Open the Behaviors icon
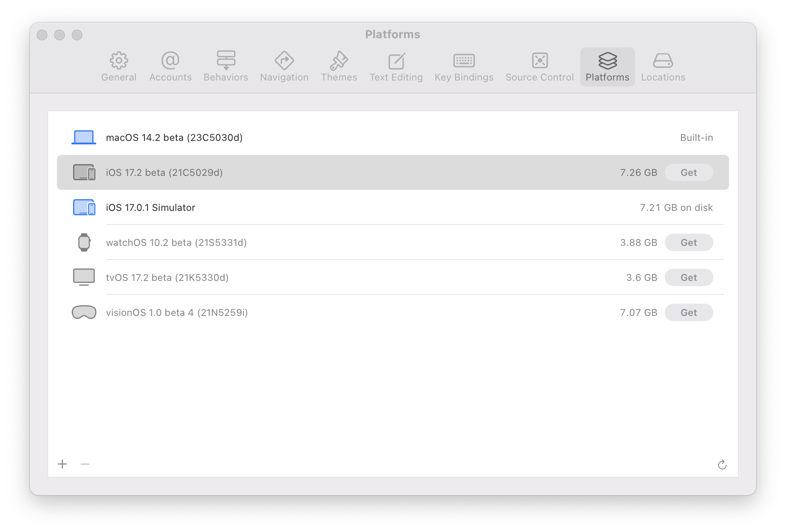 tap(226, 60)
